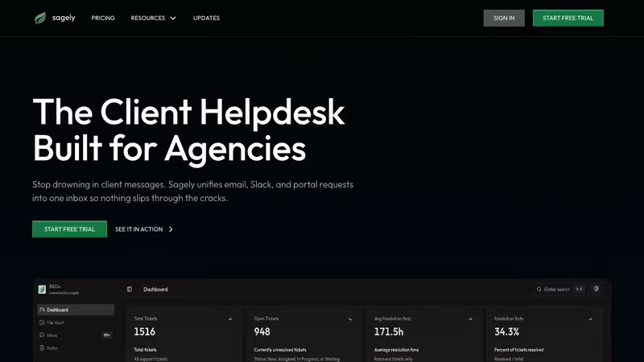Open the Pricing page
The height and width of the screenshot is (362, 644).
click(103, 18)
